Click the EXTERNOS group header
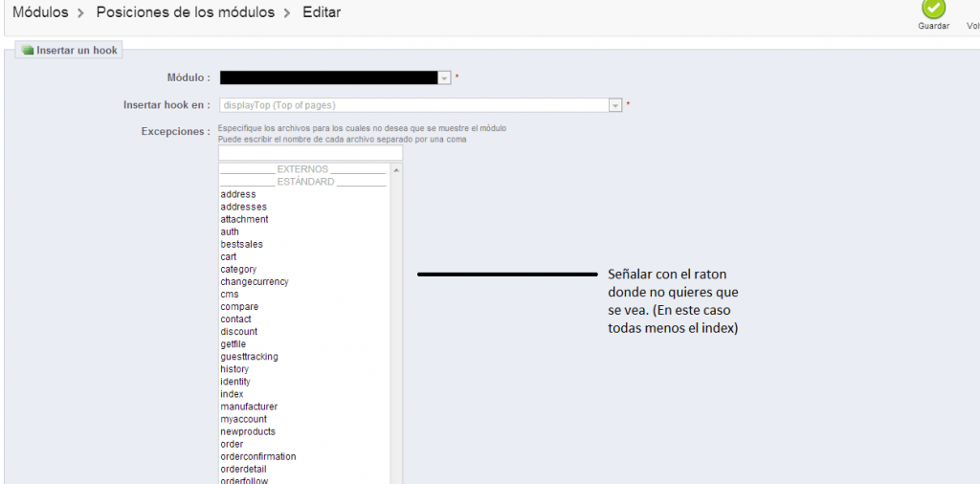This screenshot has width=980, height=484. (304, 169)
